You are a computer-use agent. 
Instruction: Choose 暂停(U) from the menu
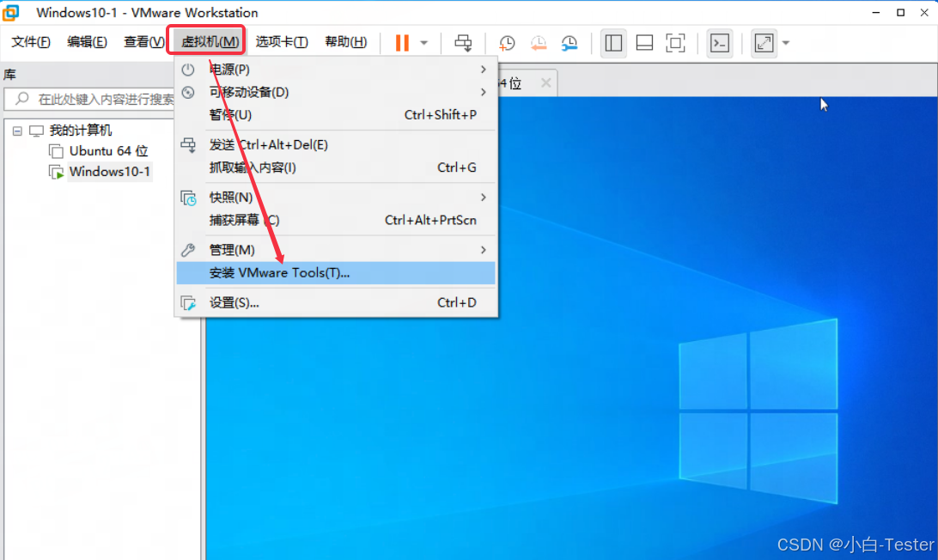point(336,115)
